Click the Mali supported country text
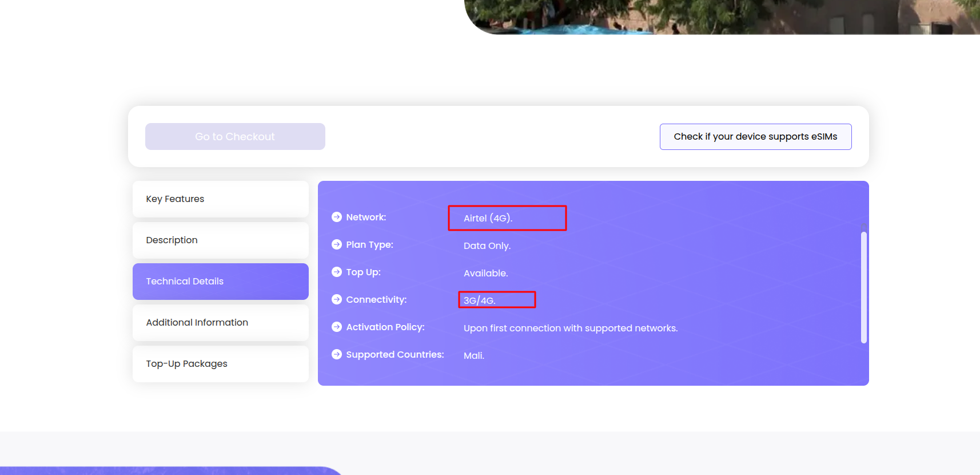 coord(473,355)
